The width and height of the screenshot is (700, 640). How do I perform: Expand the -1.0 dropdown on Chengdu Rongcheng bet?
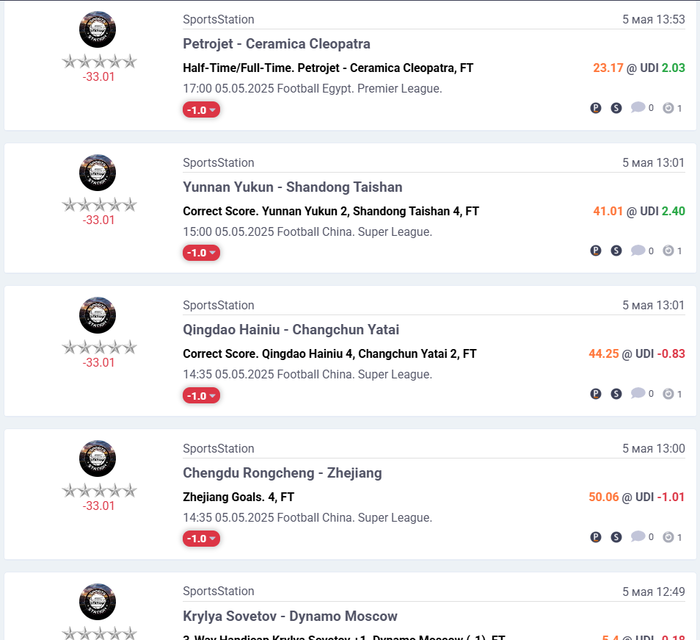201,539
